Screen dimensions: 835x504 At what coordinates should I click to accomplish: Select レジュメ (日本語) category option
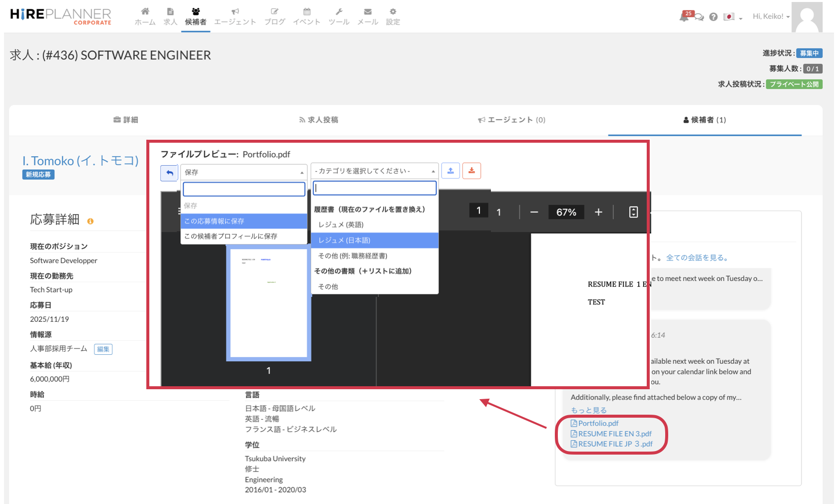click(x=375, y=240)
